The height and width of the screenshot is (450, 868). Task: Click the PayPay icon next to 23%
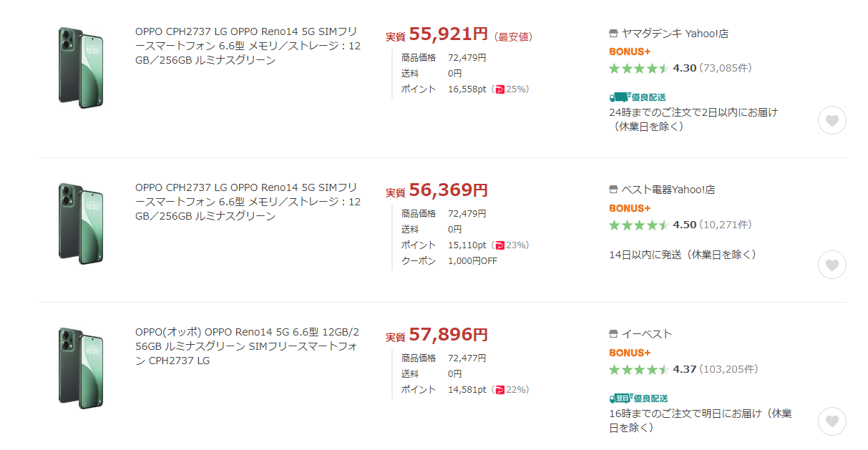tap(499, 245)
